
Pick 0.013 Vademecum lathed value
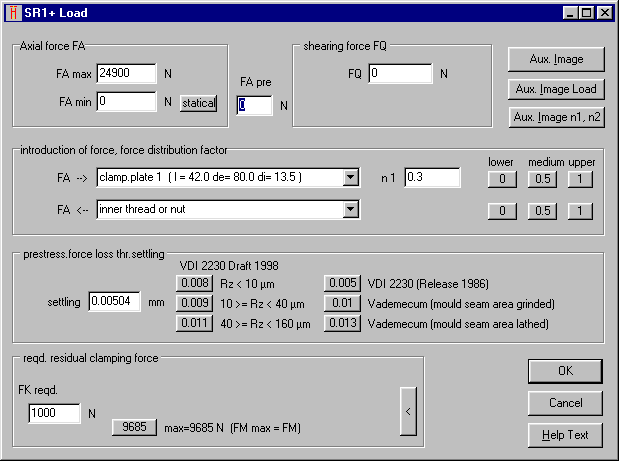pyautogui.click(x=342, y=323)
